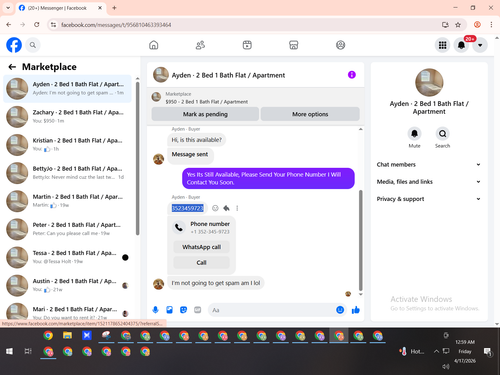Reply to the phone number message

226,208
